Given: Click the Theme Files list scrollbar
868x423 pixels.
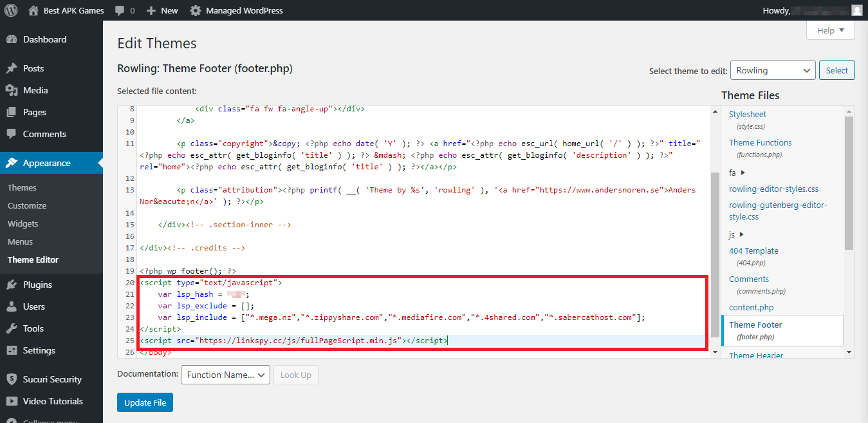Looking at the screenshot, I should 849,183.
